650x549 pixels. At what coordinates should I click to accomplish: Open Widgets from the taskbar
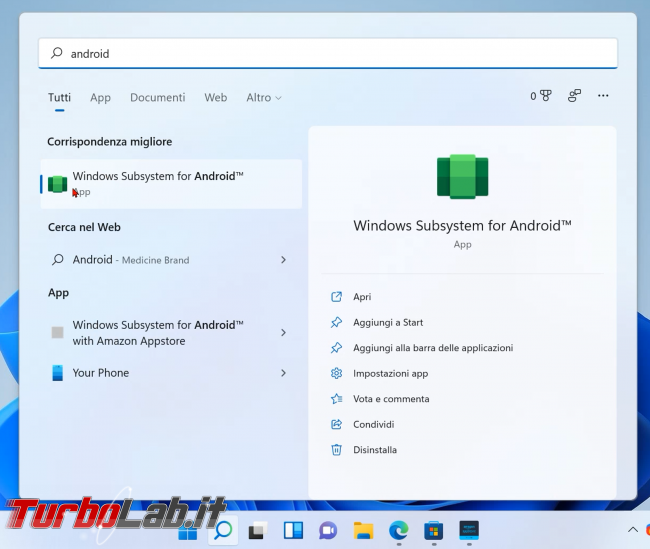pyautogui.click(x=293, y=530)
